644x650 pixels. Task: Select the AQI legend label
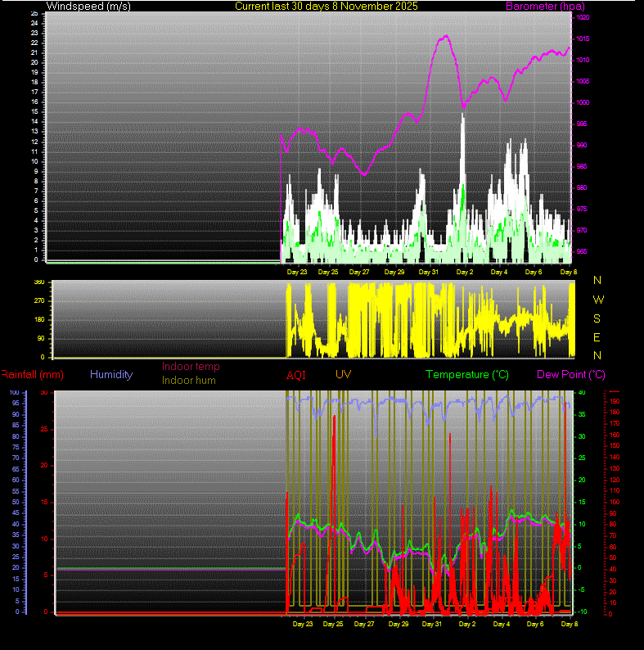click(296, 375)
